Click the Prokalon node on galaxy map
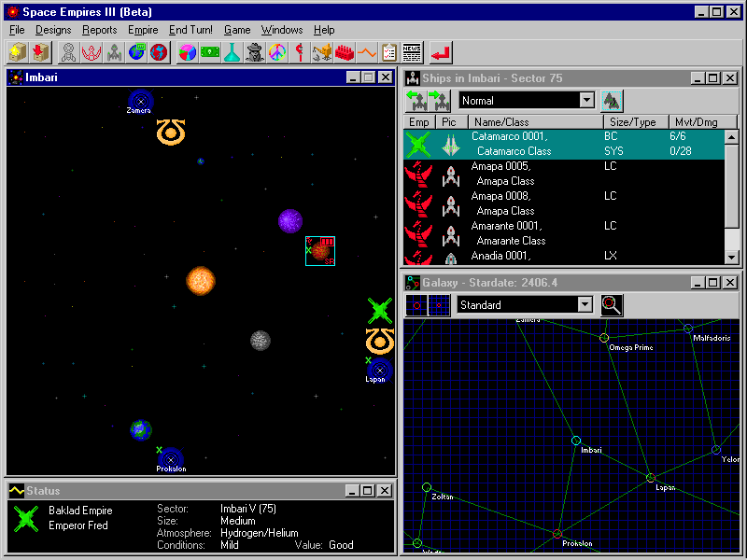 pyautogui.click(x=557, y=534)
